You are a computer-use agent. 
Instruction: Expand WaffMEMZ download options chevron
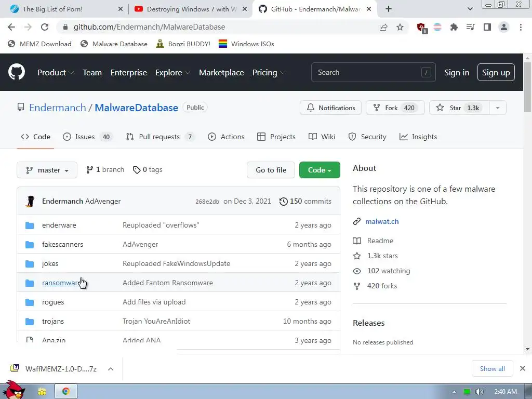point(111,369)
